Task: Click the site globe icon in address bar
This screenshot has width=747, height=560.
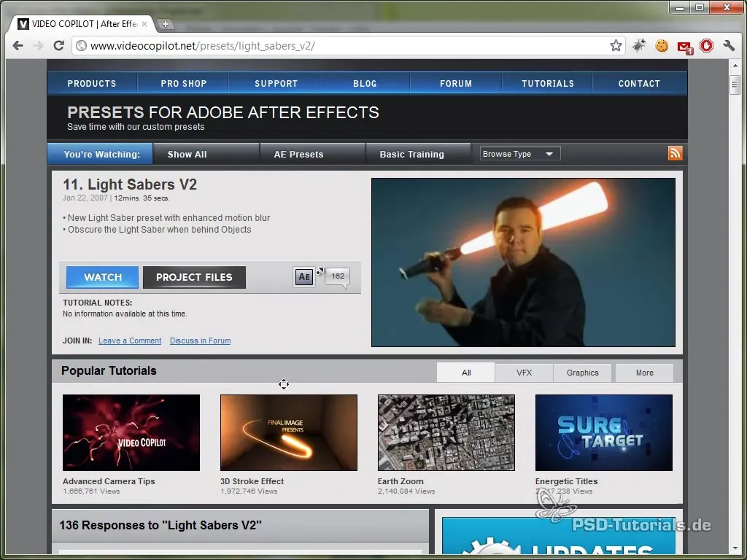Action: (x=82, y=46)
